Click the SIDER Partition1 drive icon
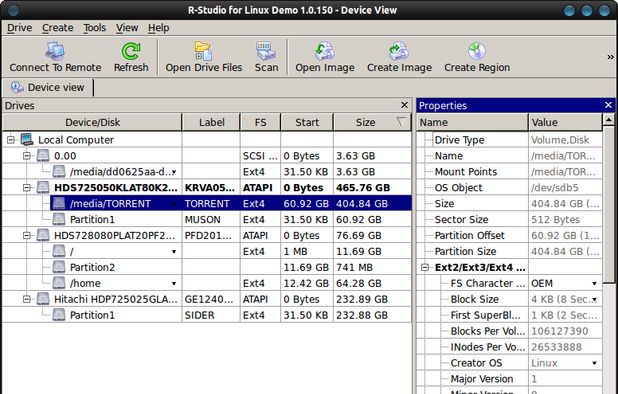The image size is (618, 394). click(x=59, y=315)
